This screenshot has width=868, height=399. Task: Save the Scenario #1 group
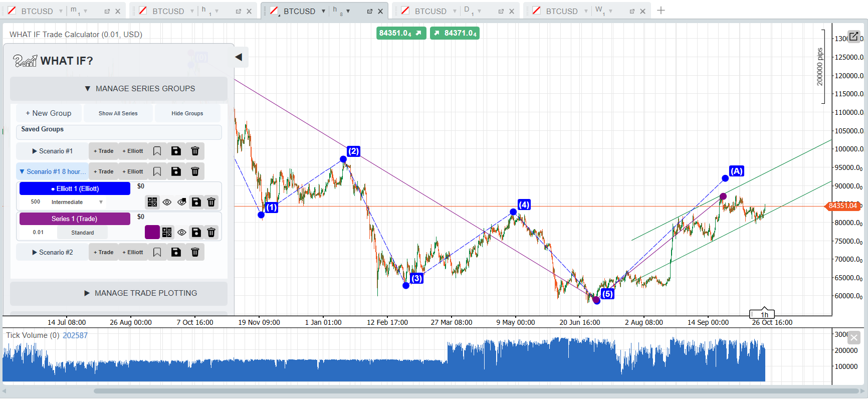point(176,151)
